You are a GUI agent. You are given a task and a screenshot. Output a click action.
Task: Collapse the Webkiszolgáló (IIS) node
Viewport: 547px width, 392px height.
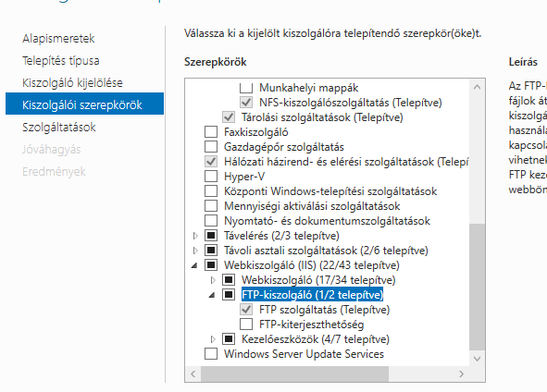[x=194, y=266]
